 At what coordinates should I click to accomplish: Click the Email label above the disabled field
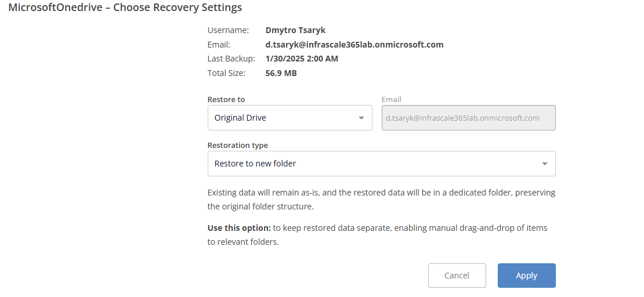(392, 99)
